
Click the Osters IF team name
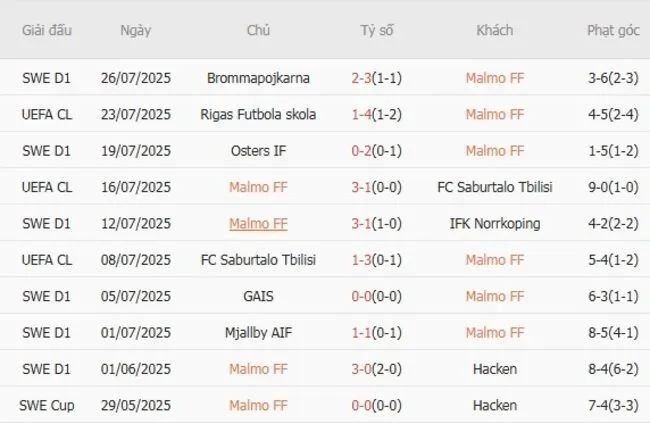point(258,151)
